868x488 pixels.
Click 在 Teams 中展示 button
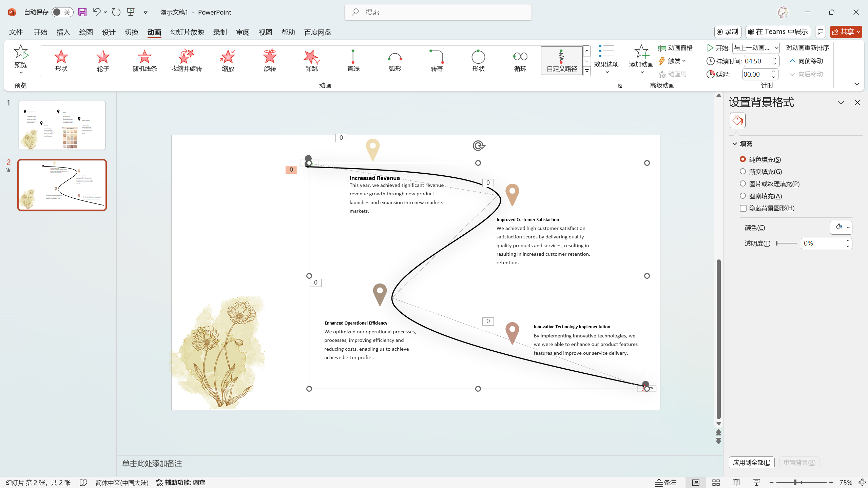(778, 32)
